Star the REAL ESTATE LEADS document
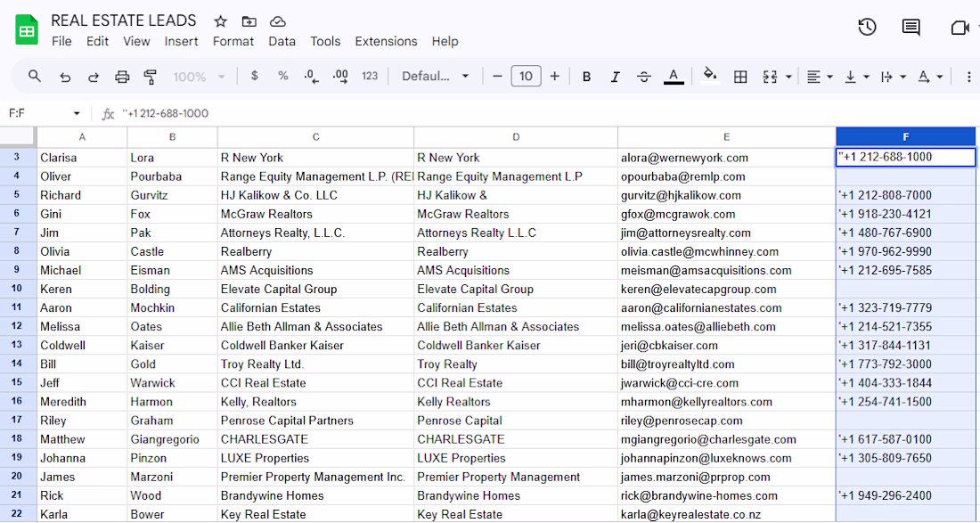 pyautogui.click(x=221, y=22)
